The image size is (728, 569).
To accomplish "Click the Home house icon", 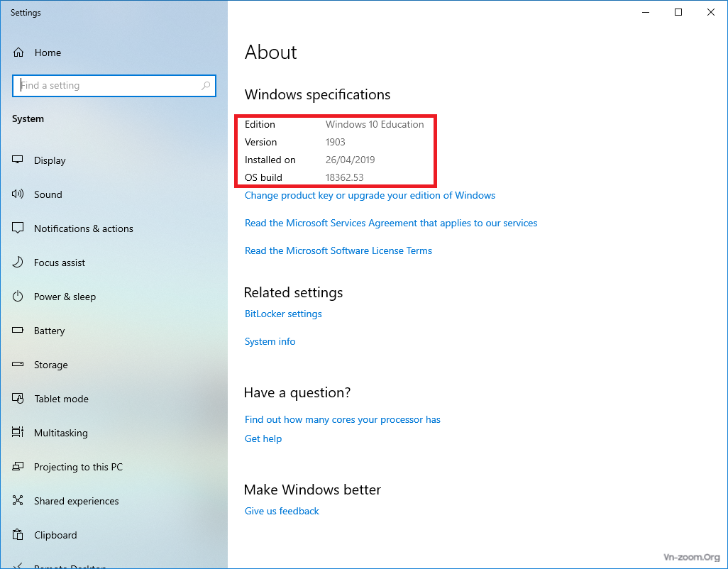I will (18, 53).
